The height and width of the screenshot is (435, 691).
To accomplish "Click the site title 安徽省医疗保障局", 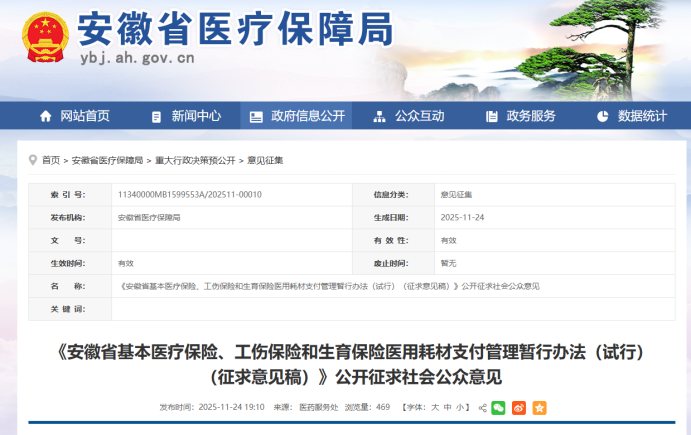I will coord(235,29).
